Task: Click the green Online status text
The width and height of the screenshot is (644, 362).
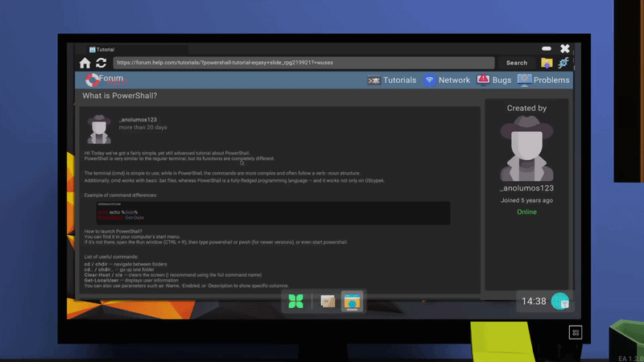Action: [x=526, y=212]
